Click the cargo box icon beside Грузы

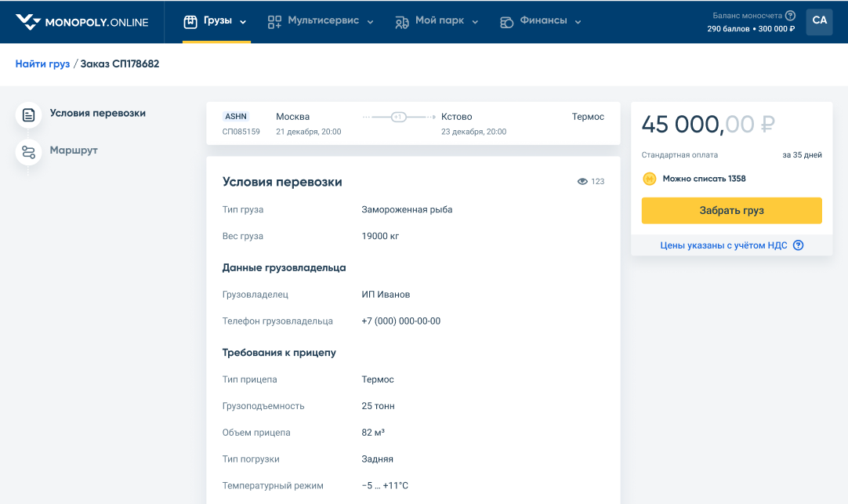[190, 22]
